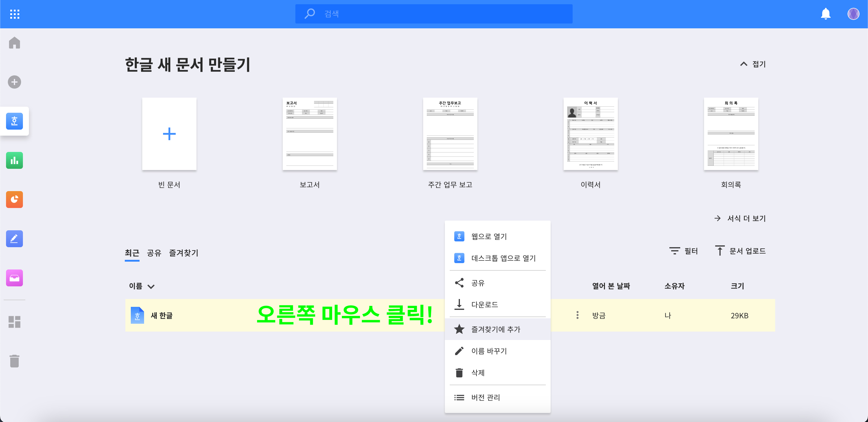868x422 pixels.
Task: Open the user profile avatar
Action: tap(853, 14)
